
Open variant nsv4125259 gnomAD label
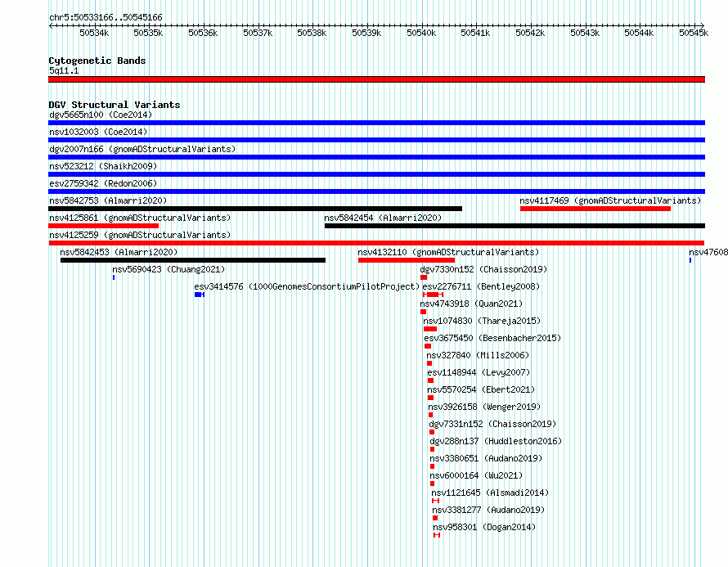coord(140,235)
